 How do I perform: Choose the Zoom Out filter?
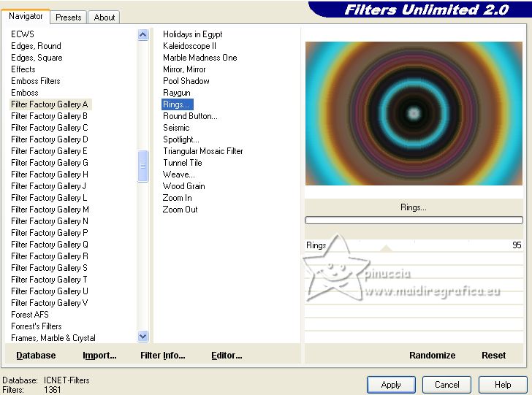pyautogui.click(x=180, y=210)
